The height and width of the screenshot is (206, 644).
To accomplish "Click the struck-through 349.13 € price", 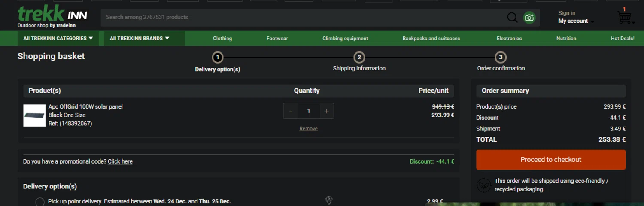I will click(443, 107).
